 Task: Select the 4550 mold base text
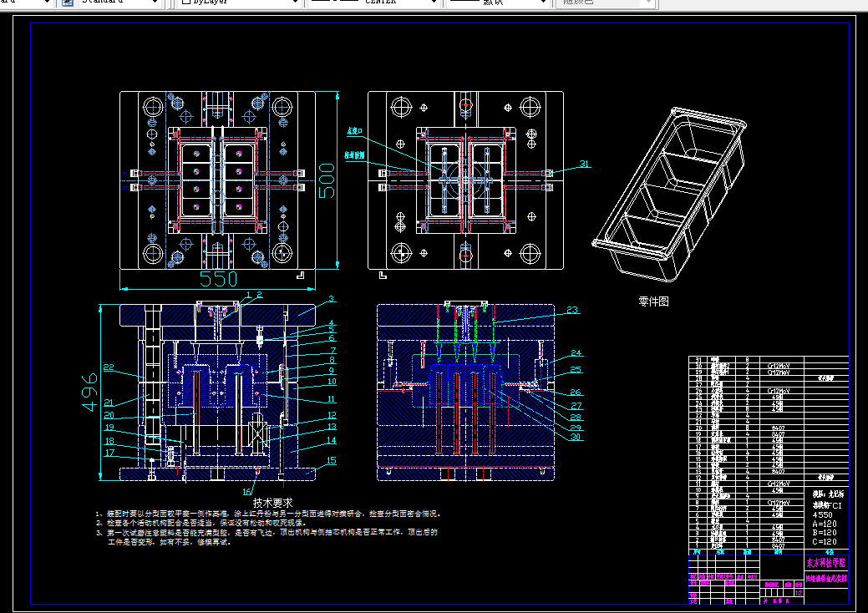(822, 514)
